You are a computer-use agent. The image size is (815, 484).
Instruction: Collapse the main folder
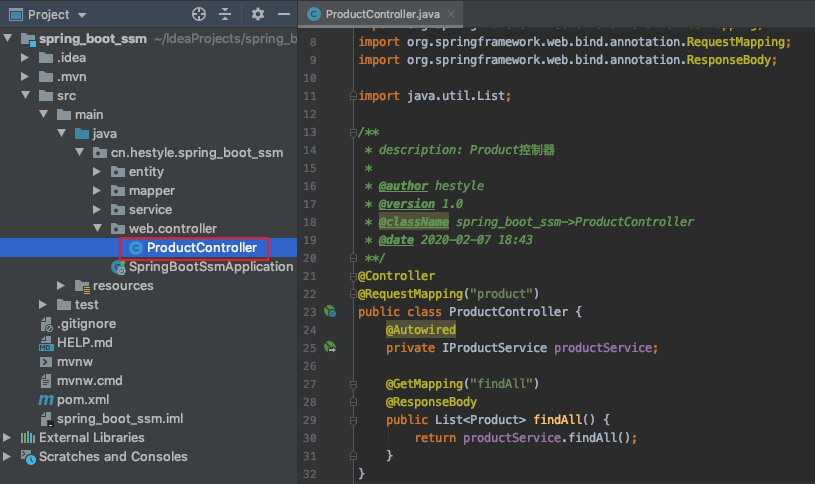pos(44,114)
